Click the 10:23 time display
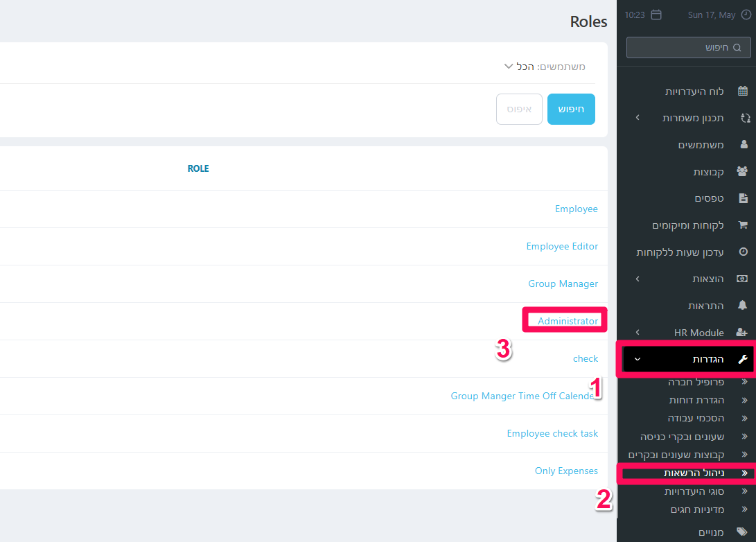This screenshot has height=542, width=756. click(635, 15)
